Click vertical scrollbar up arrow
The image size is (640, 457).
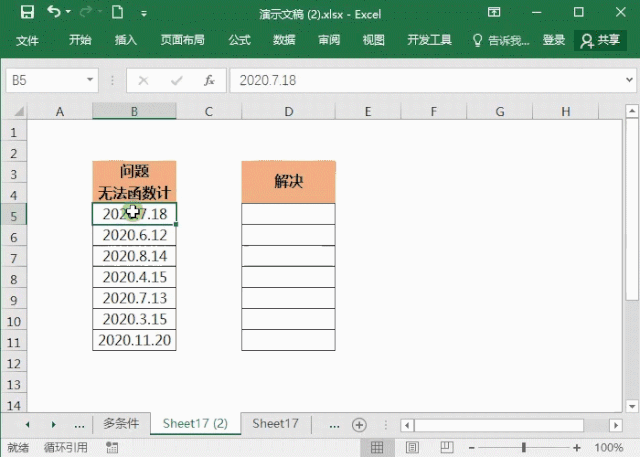pos(632,111)
